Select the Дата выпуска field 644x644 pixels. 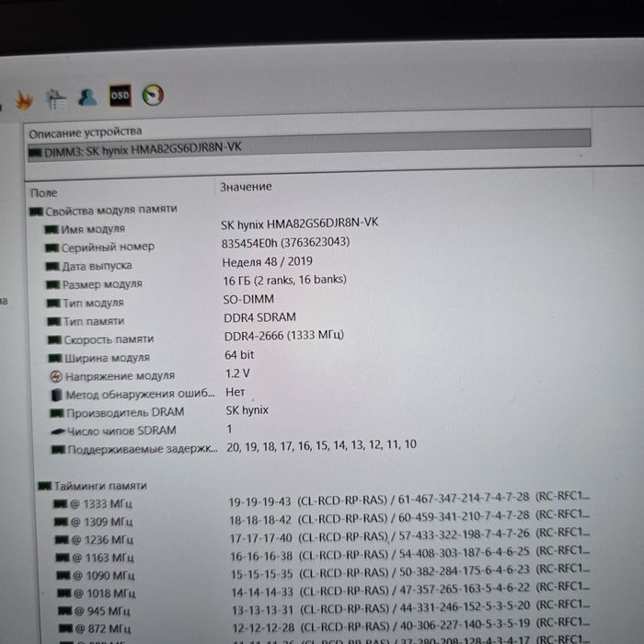tap(88, 266)
